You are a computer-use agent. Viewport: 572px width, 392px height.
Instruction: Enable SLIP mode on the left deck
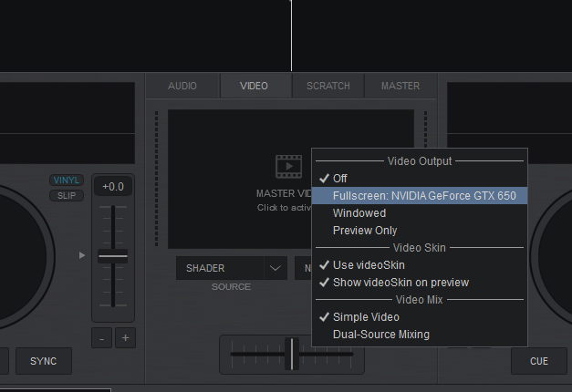pyautogui.click(x=67, y=195)
